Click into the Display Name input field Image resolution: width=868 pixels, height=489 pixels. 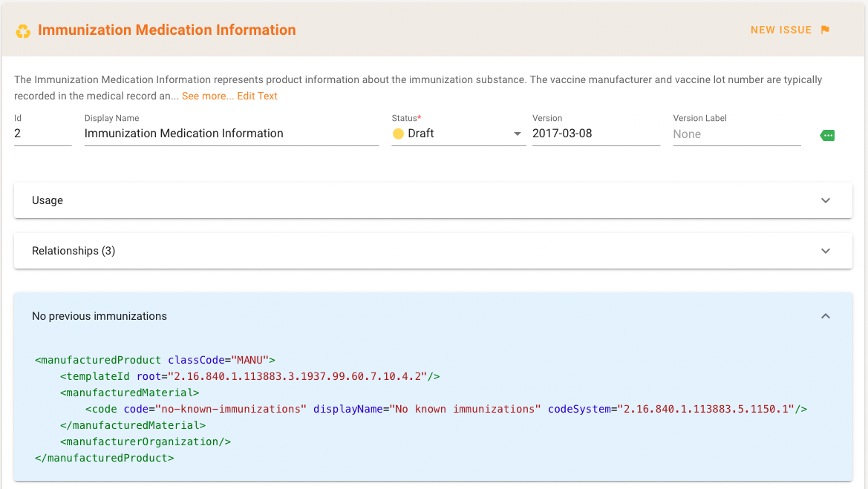(231, 134)
